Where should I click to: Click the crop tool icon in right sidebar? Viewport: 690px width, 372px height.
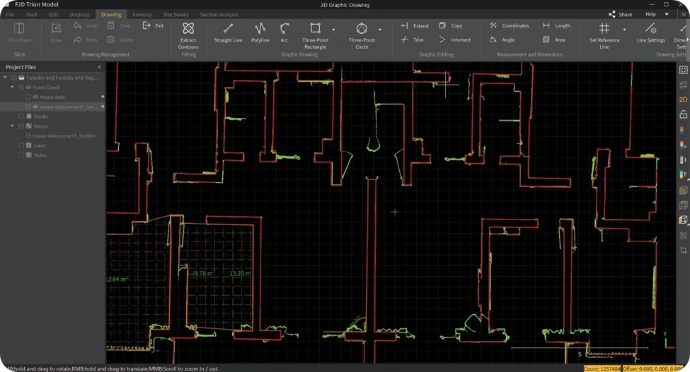pos(683,250)
